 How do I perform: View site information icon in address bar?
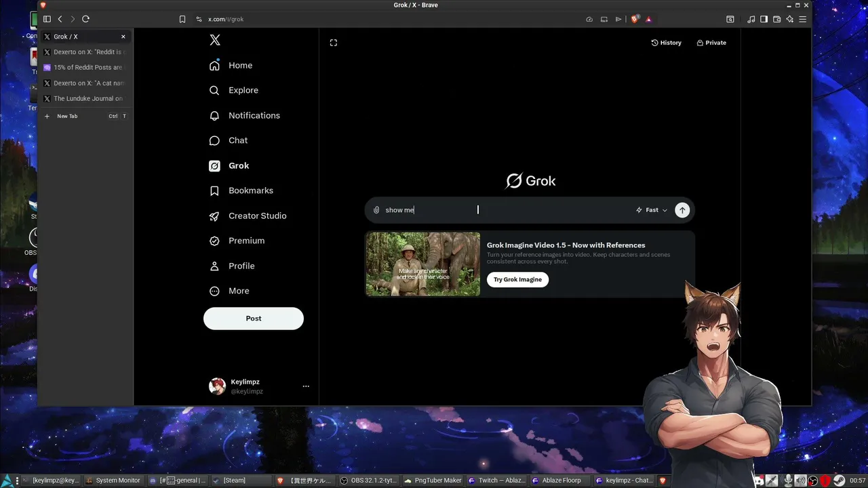pyautogui.click(x=199, y=19)
